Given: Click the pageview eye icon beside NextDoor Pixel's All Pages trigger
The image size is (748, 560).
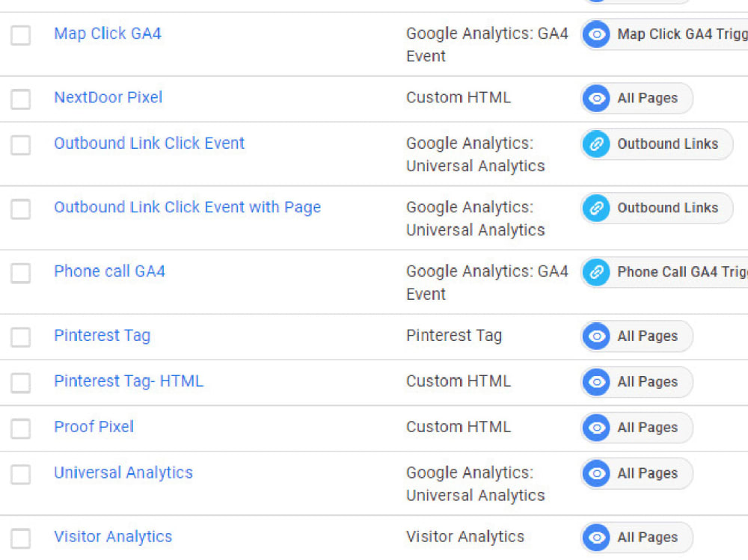Looking at the screenshot, I should (596, 98).
